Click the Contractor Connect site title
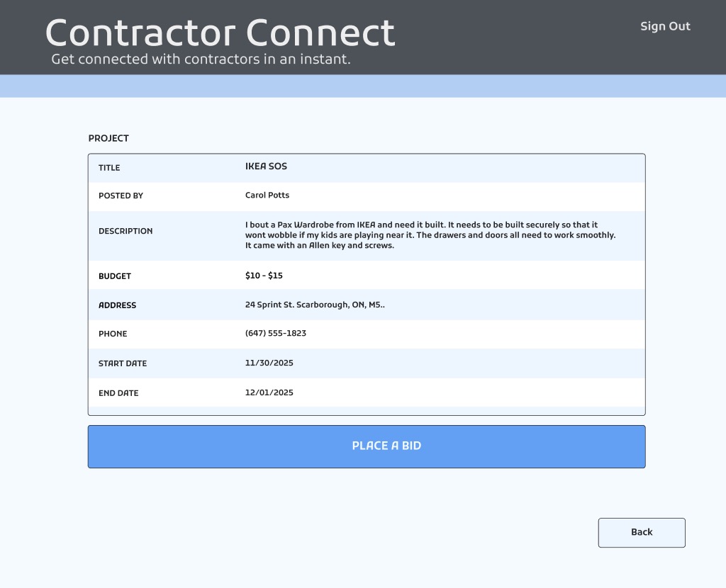 [220, 33]
